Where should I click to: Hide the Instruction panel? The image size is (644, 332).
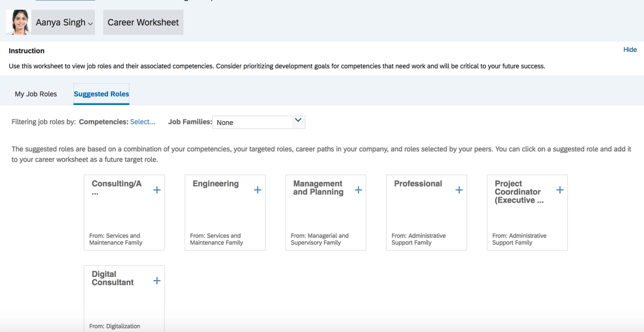(630, 50)
